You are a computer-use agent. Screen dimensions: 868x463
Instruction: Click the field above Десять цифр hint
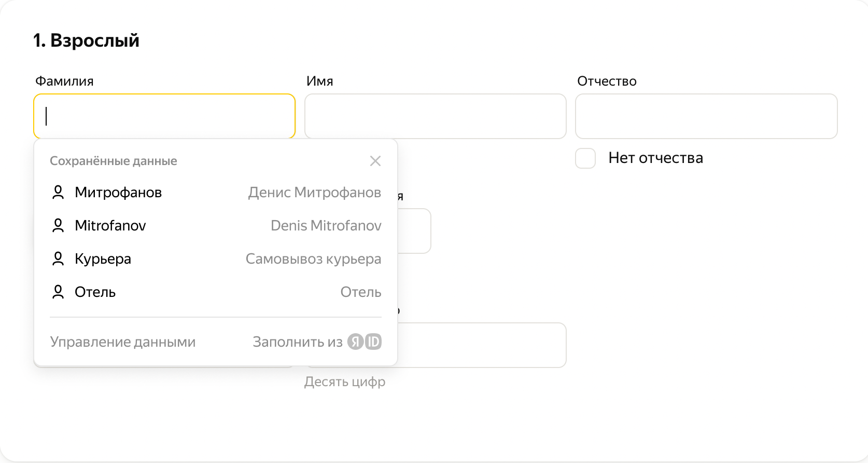481,345
